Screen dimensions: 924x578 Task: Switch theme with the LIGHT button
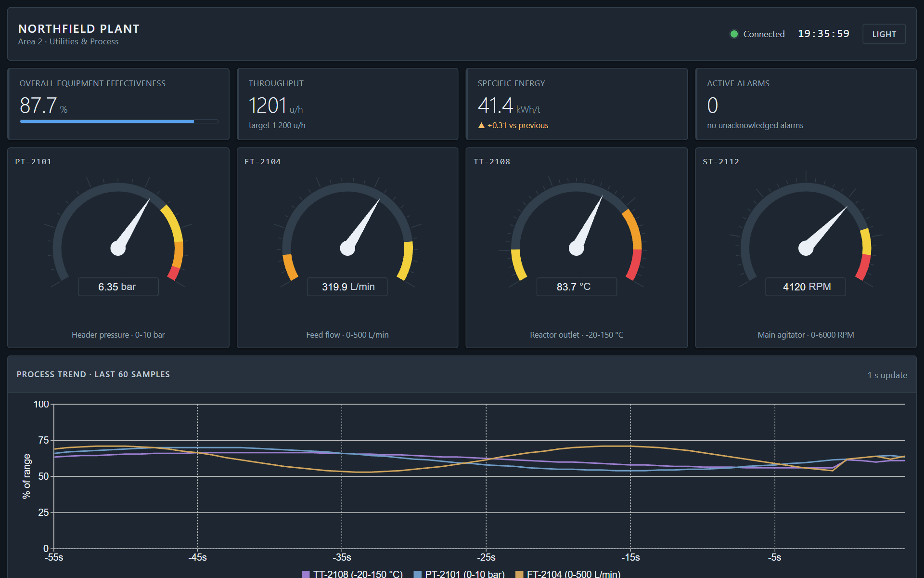(884, 34)
